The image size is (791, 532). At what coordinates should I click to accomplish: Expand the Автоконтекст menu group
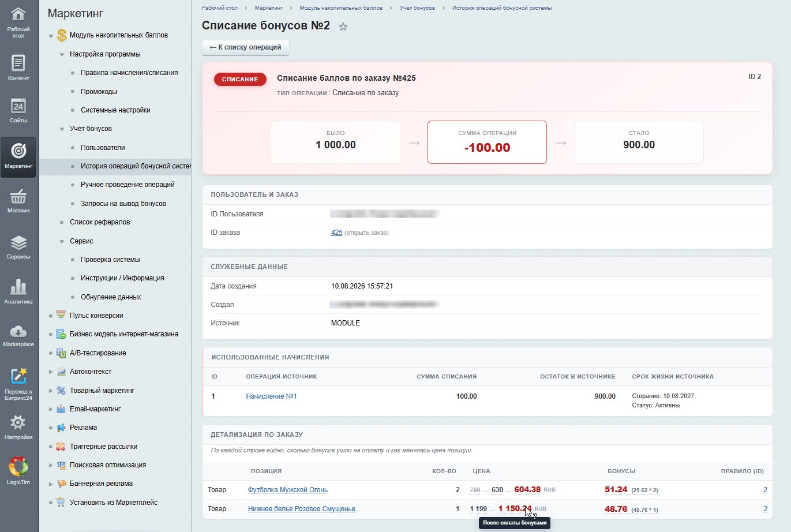[51, 372]
